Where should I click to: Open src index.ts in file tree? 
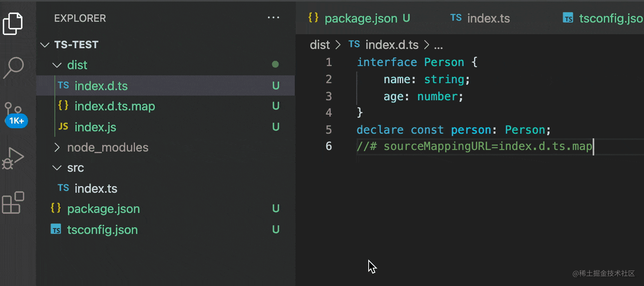pyautogui.click(x=96, y=189)
